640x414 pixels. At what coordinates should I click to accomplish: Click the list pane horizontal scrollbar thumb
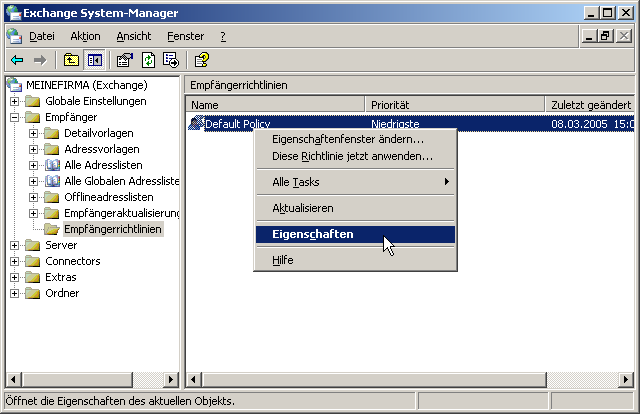point(374,380)
